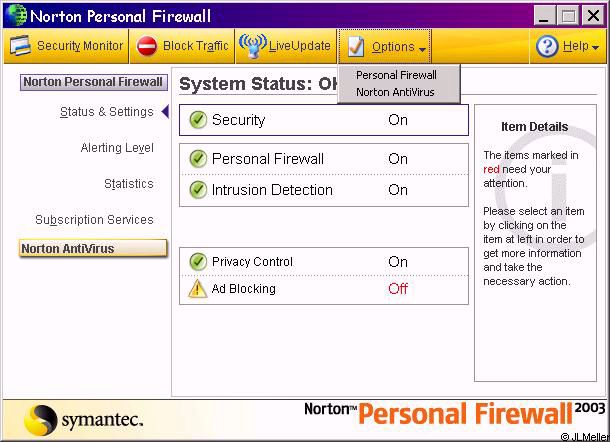Click the Status & Settings arrow indicator

[x=165, y=112]
